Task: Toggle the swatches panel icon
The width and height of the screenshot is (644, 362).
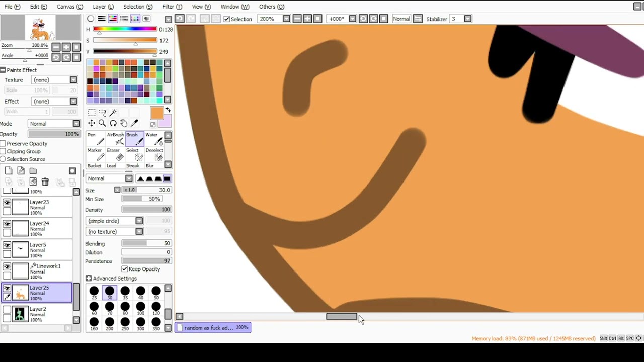Action: (x=135, y=19)
